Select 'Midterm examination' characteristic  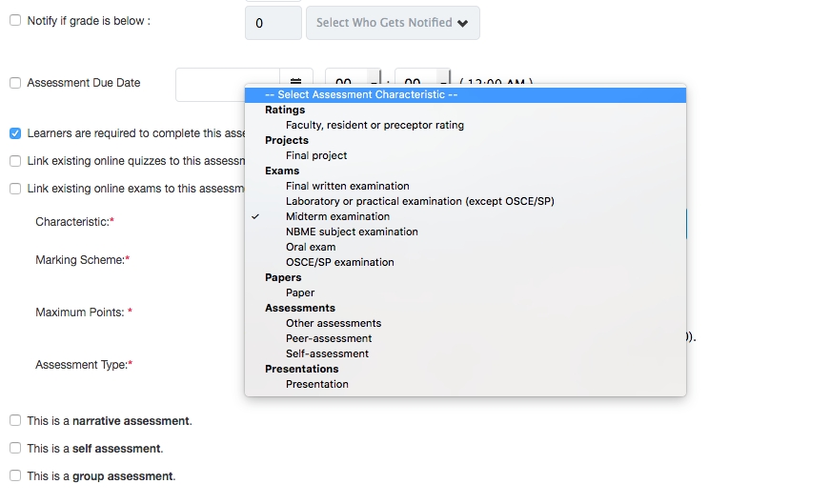click(x=337, y=216)
